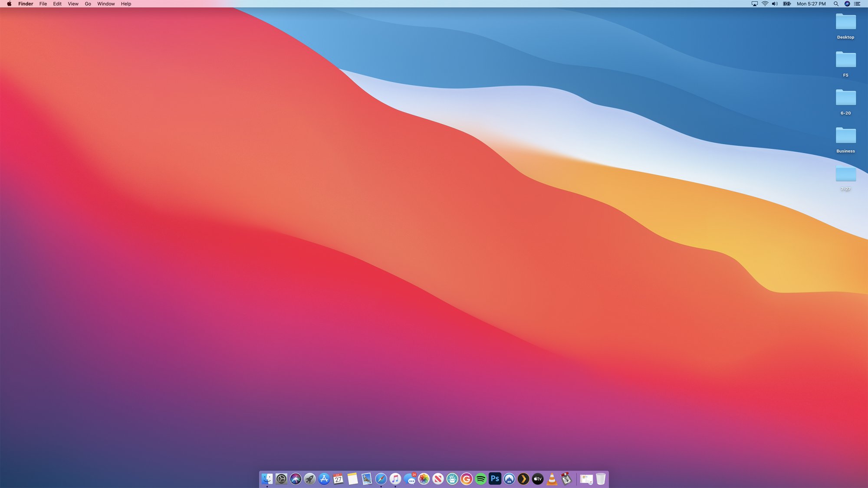Open the volume control menu

point(775,4)
